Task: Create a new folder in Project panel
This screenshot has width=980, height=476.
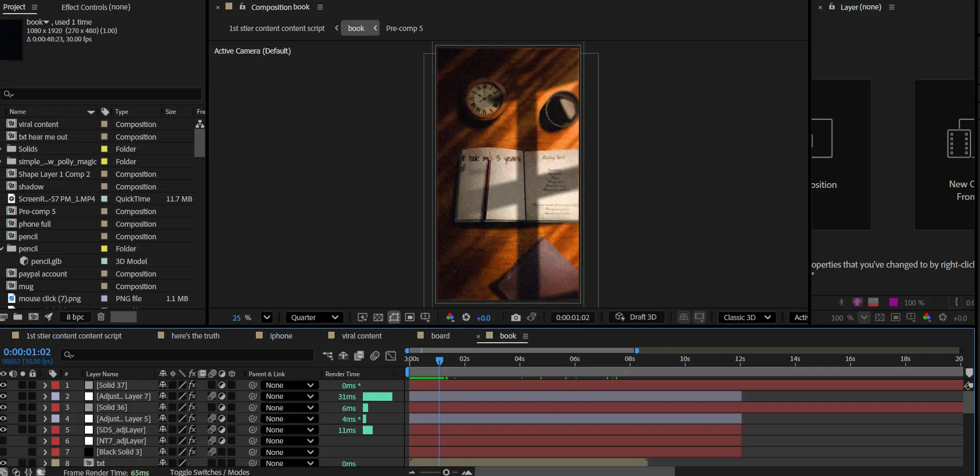Action: tap(18, 317)
